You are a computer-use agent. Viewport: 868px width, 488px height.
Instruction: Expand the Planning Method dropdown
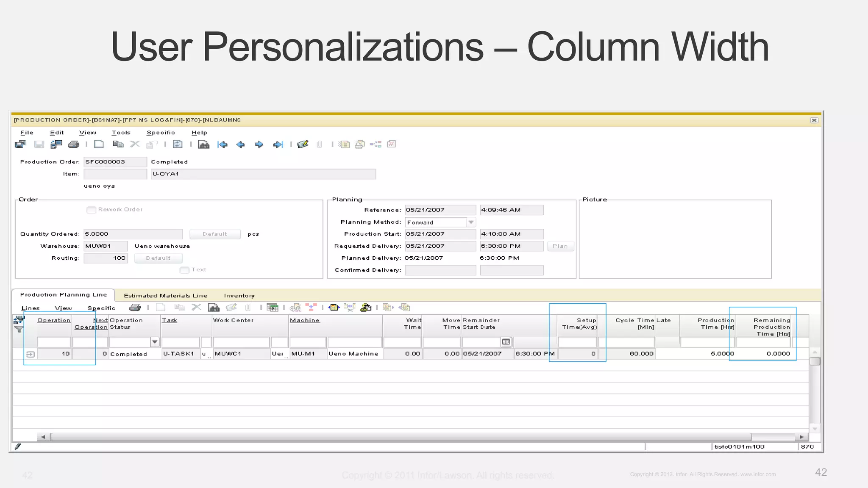pos(471,222)
